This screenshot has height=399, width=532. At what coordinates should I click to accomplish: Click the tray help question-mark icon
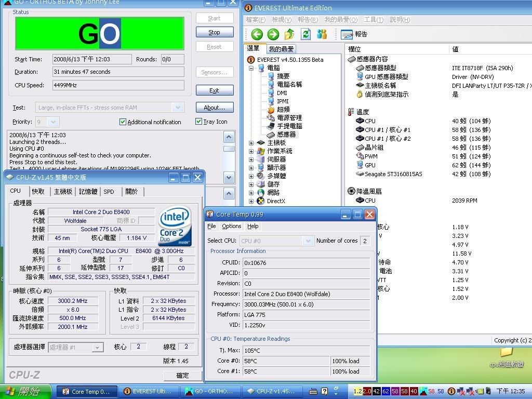(x=324, y=392)
